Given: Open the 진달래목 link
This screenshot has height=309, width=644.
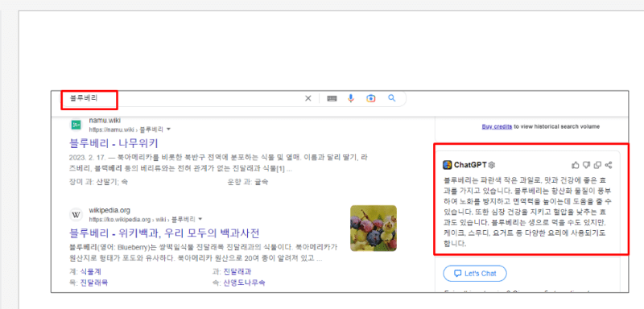Looking at the screenshot, I should (93, 282).
